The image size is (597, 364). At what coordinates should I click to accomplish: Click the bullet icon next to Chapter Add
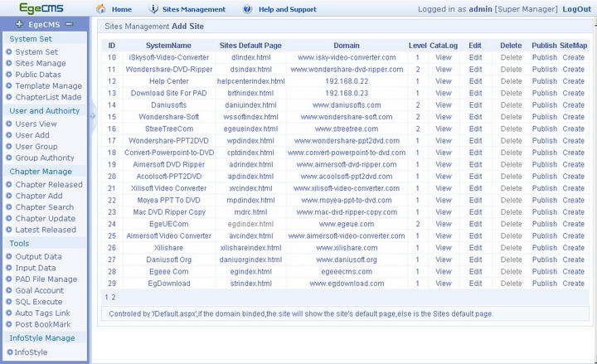click(9, 196)
